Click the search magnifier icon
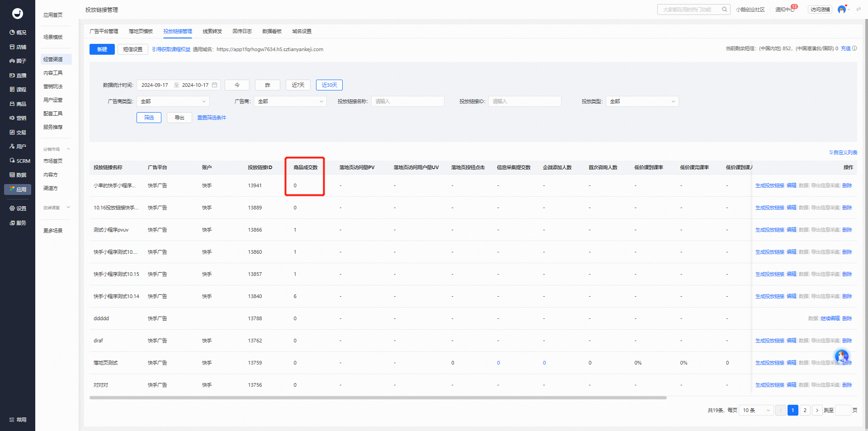This screenshot has height=431, width=868. click(724, 9)
